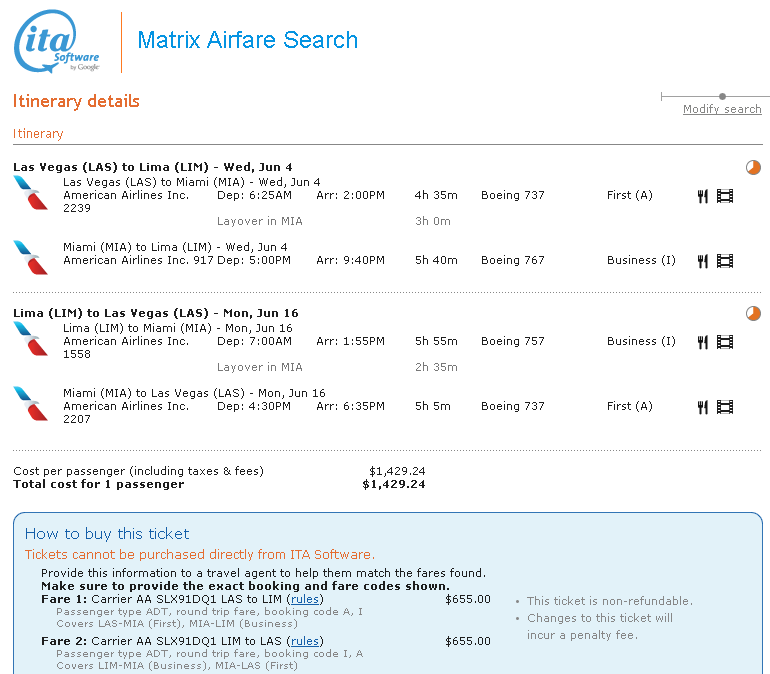The height and width of the screenshot is (674, 770).
Task: Click the Matrix Airfare Search title
Action: [x=247, y=41]
